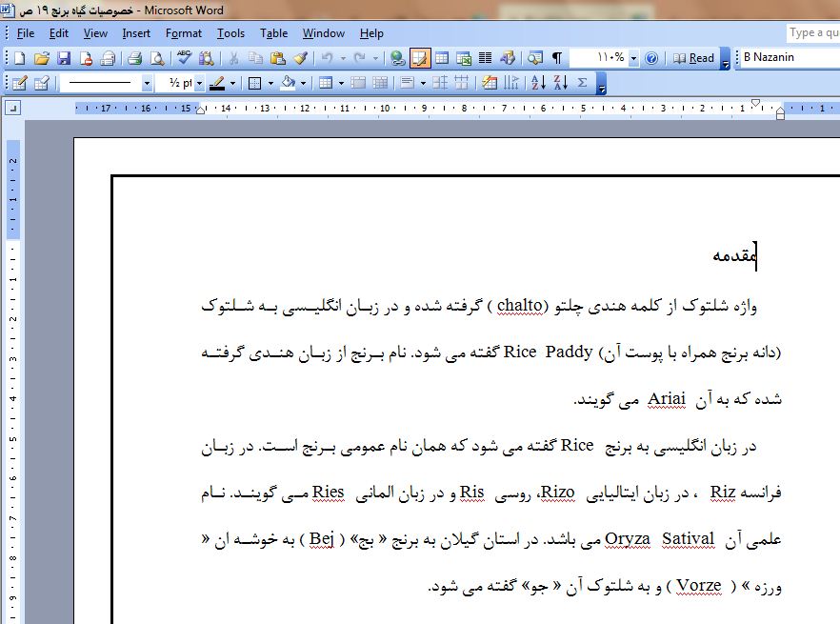Click the AutoSum sigma icon
840x624 pixels.
[x=583, y=83]
